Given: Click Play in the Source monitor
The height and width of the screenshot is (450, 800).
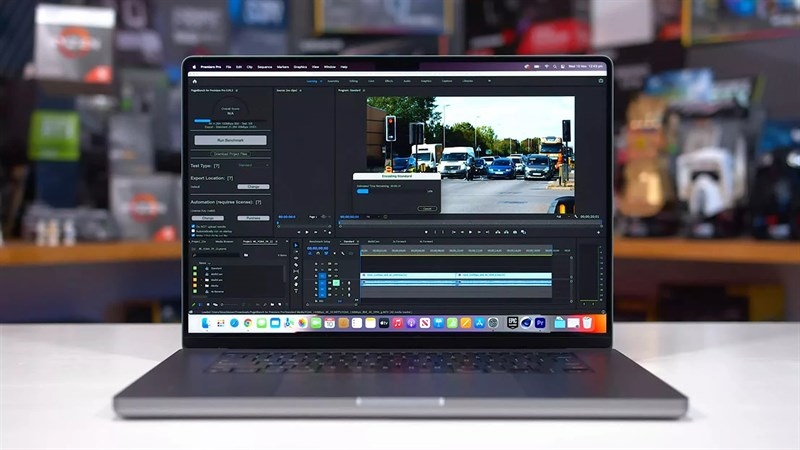Looking at the screenshot, I should 307,232.
